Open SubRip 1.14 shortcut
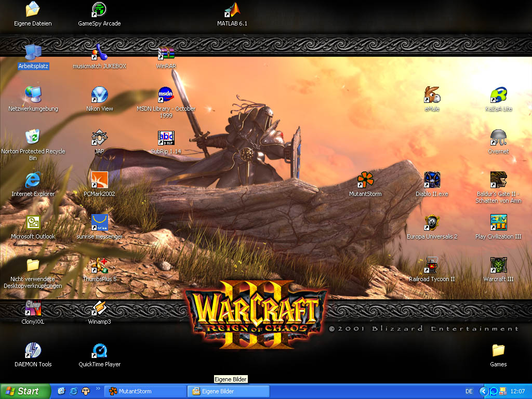This screenshot has width=532, height=399. pos(166,137)
